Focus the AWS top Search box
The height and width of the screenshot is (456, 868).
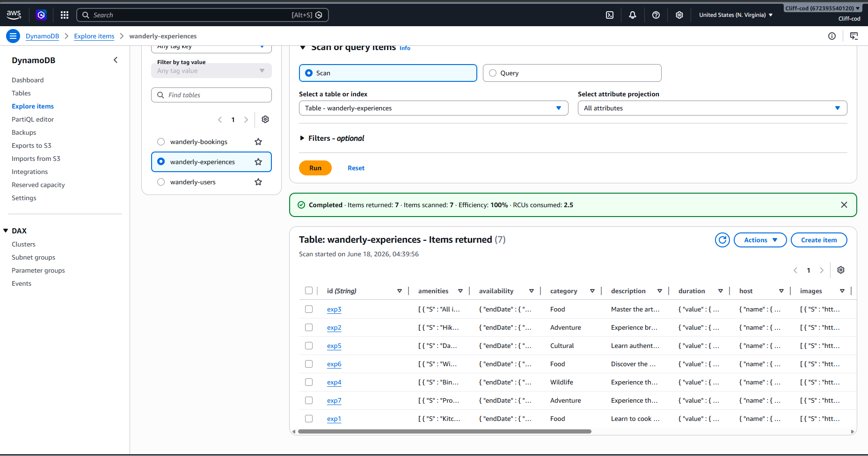tap(202, 15)
